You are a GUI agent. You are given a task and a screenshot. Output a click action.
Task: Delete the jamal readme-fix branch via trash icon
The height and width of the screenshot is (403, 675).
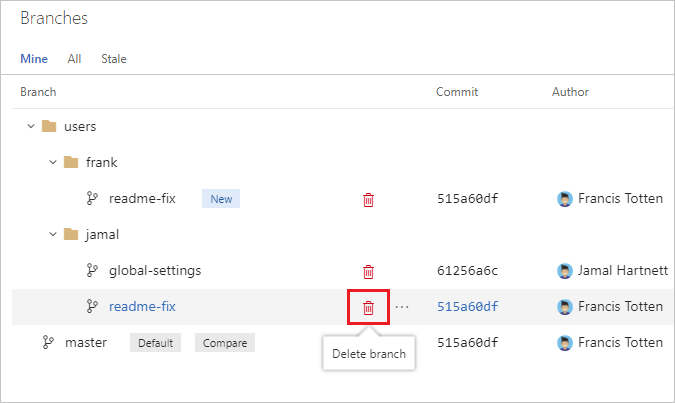click(368, 307)
